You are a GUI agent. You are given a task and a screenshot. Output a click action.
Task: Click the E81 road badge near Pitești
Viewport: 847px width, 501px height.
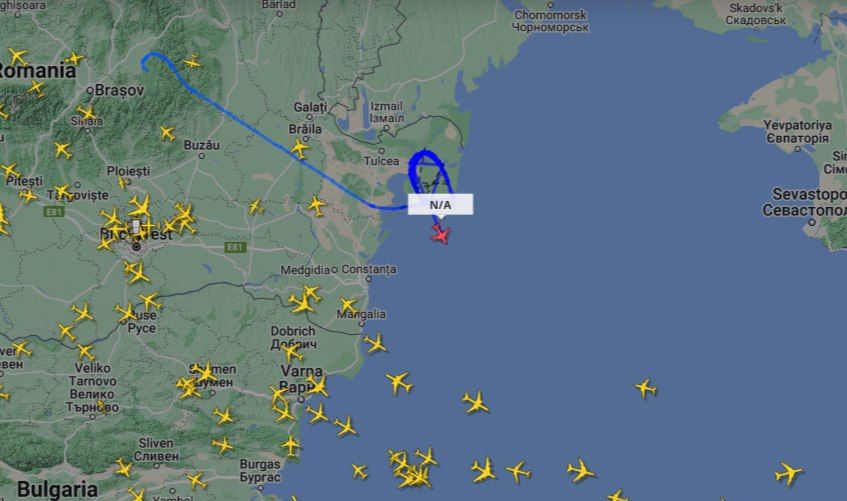[53, 212]
